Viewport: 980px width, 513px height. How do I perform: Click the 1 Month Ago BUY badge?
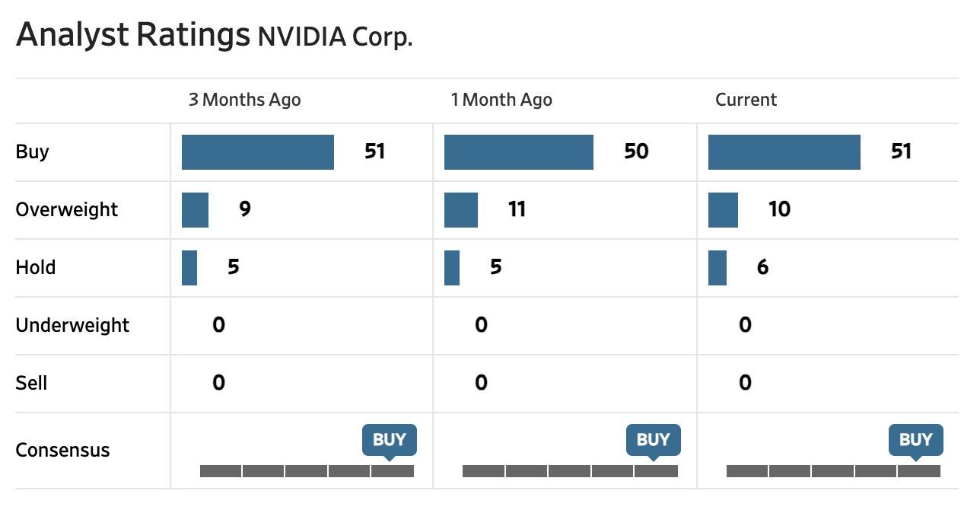click(x=653, y=440)
